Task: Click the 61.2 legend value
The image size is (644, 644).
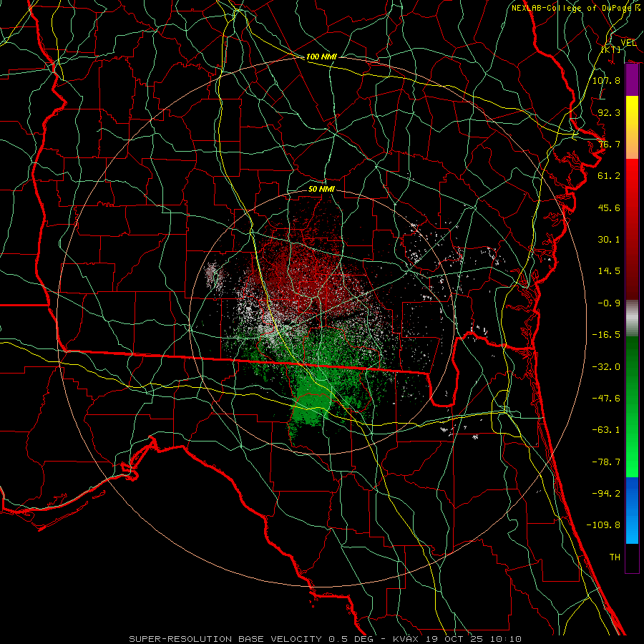Action: point(609,176)
